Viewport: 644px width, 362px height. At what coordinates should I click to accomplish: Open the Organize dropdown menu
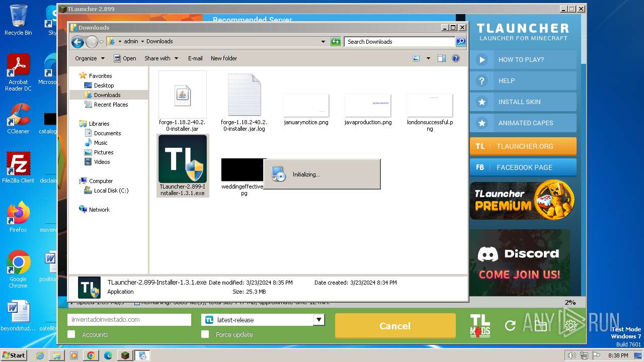point(90,58)
